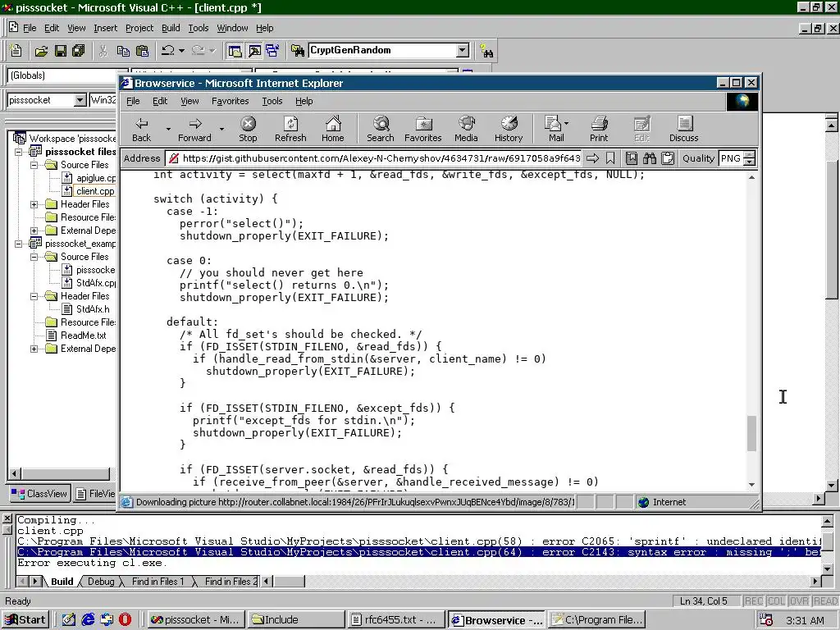Toggle the Workspace window icon

click(235, 51)
